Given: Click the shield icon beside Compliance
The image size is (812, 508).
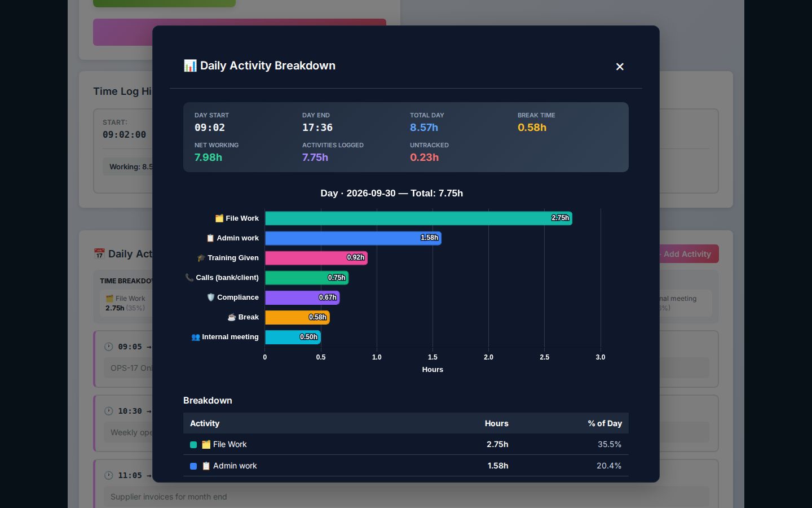Looking at the screenshot, I should (211, 297).
